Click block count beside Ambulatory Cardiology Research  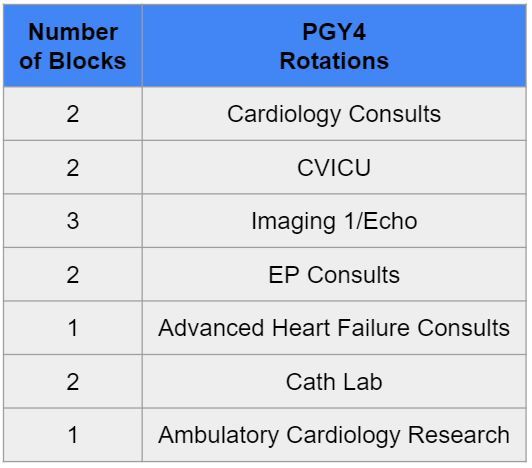pyautogui.click(x=73, y=435)
